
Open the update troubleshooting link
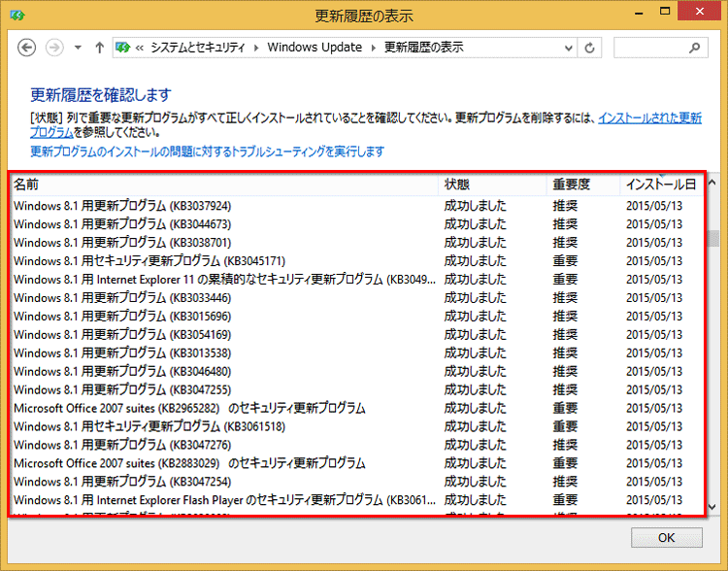point(208,151)
